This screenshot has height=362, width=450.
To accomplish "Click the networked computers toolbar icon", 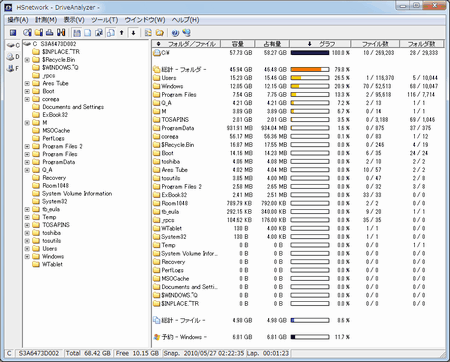I will click(x=186, y=33).
